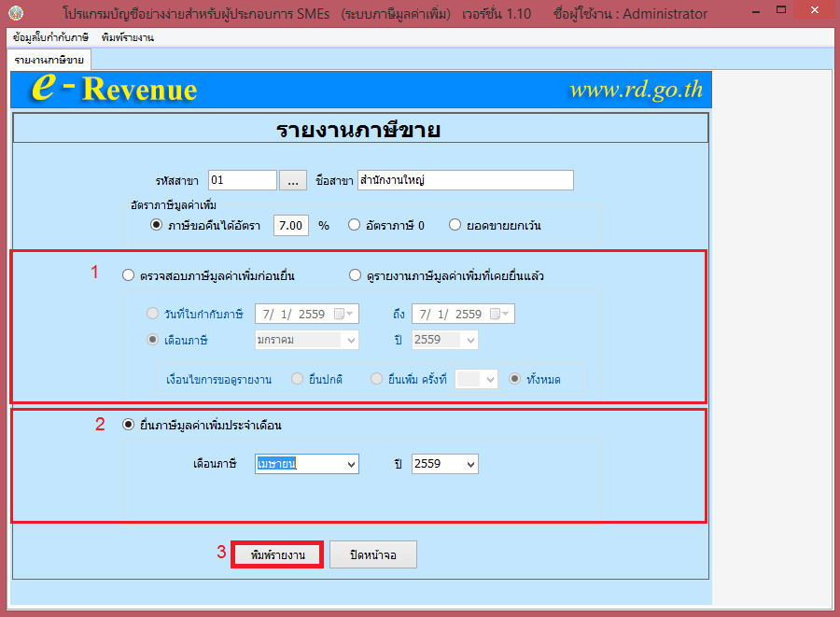This screenshot has height=617, width=840.
Task: Minimize the application window
Action: coord(756,12)
